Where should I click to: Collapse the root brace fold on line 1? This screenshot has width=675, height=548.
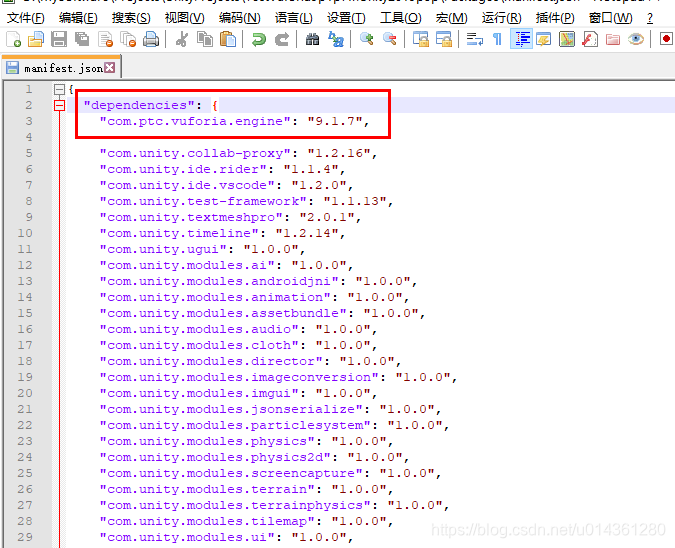(x=59, y=89)
